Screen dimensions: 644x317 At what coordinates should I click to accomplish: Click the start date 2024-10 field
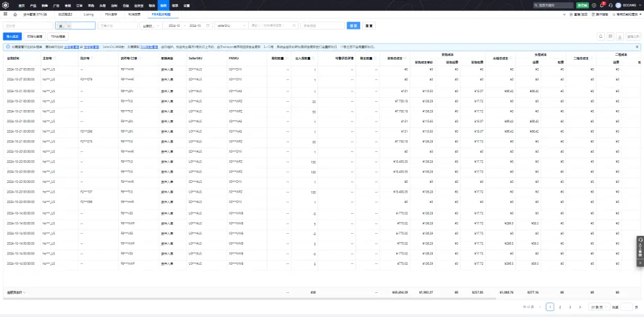174,25
